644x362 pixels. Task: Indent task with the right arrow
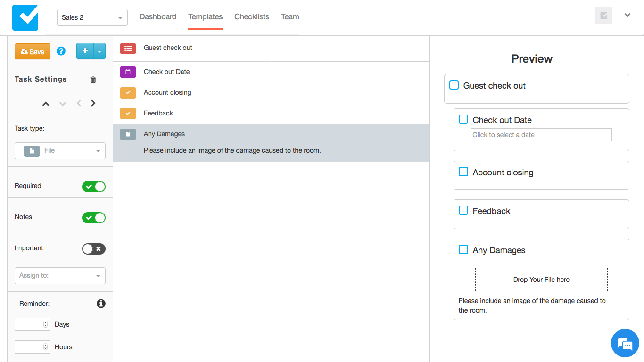[x=93, y=103]
